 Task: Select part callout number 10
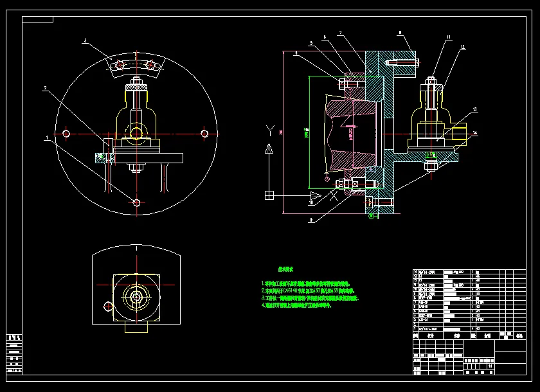(311, 202)
